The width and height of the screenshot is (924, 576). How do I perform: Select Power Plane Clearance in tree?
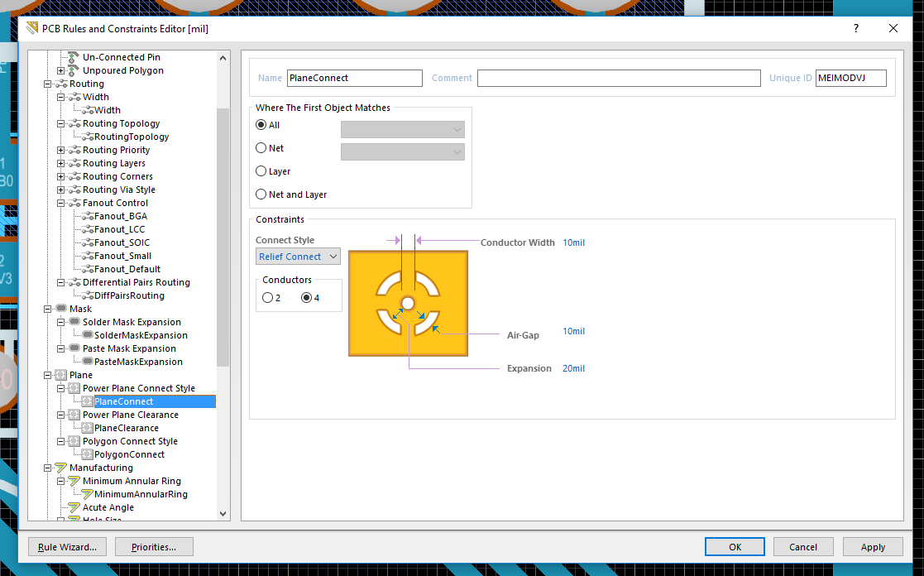[130, 415]
